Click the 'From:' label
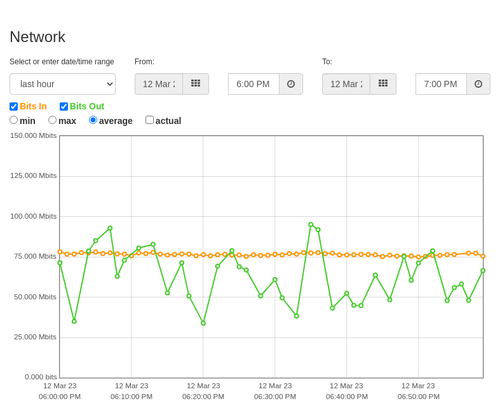This screenshot has height=403, width=500. (x=144, y=62)
